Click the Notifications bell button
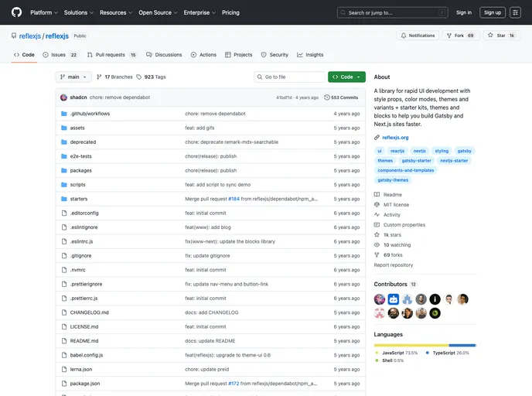 tap(418, 36)
